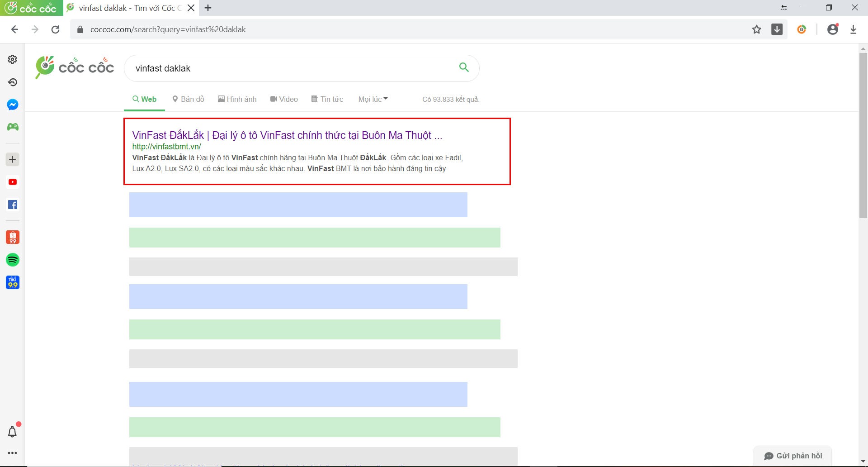868x467 pixels.
Task: Open the downloads arrow at toolbar far right
Action: [x=853, y=29]
